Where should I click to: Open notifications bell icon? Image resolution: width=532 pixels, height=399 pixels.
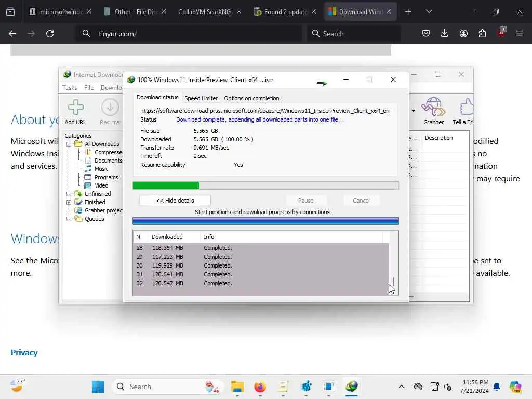[497, 387]
